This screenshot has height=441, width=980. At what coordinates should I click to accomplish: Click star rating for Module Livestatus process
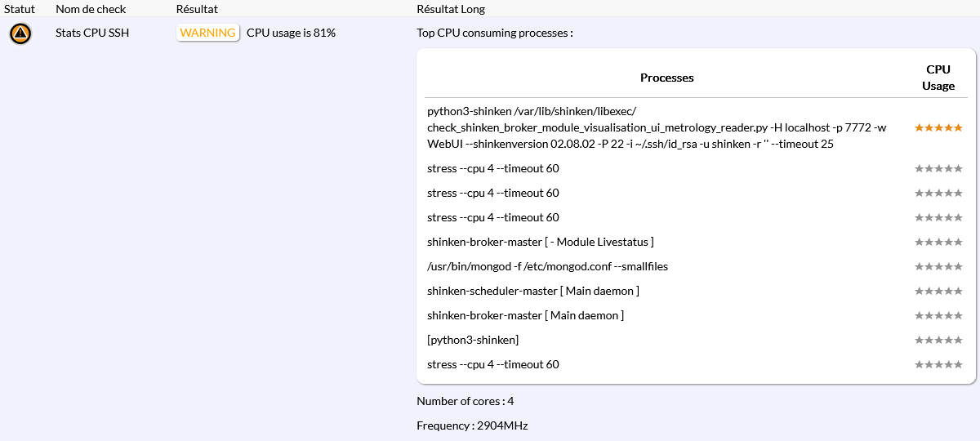pyautogui.click(x=938, y=242)
